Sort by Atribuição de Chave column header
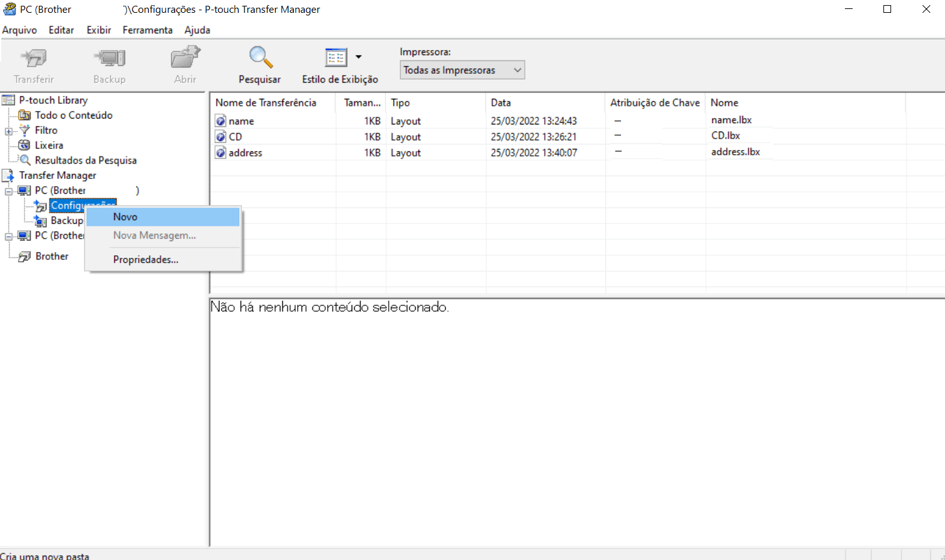 (x=655, y=103)
